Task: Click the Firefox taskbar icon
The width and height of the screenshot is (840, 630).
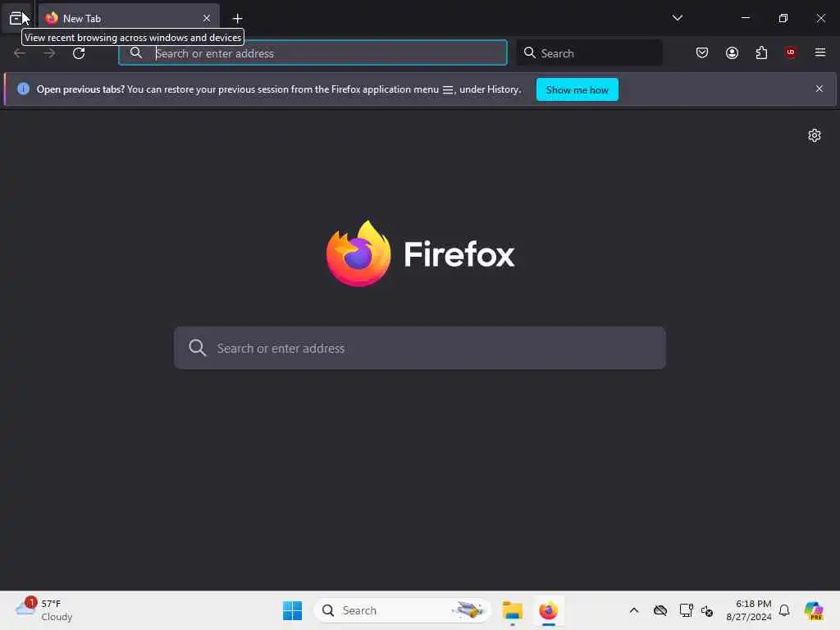Action: click(x=549, y=610)
